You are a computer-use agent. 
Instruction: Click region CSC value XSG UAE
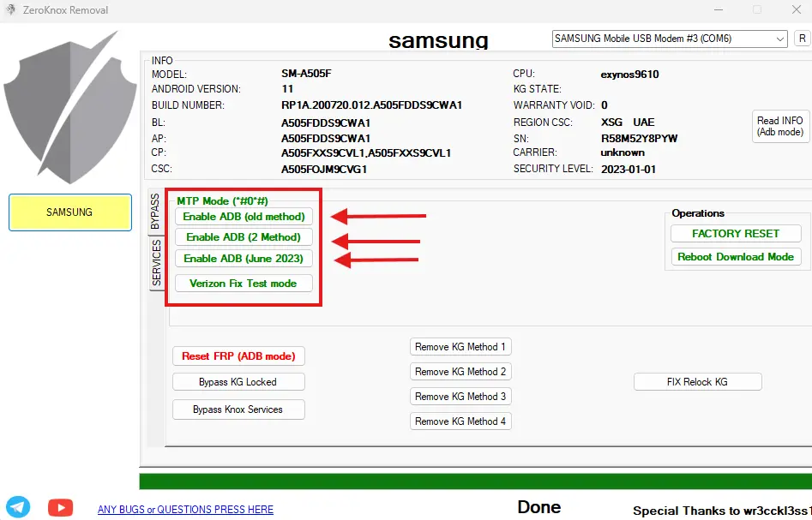pyautogui.click(x=628, y=123)
